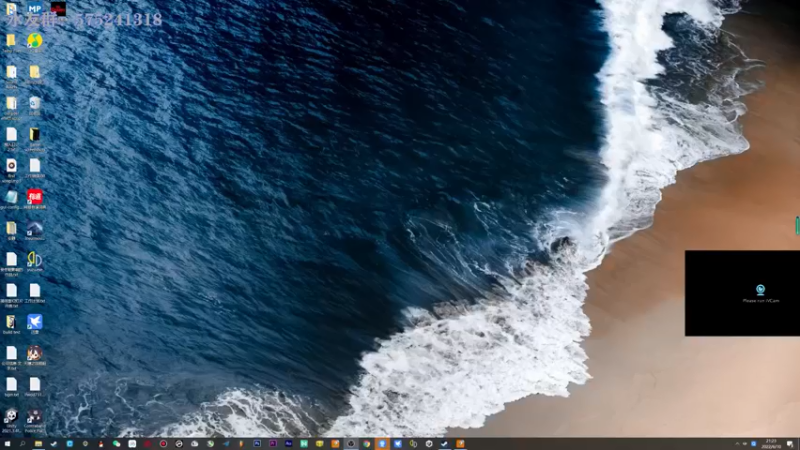Image resolution: width=800 pixels, height=450 pixels.
Task: Open the green globe taskbar icon
Action: point(210,444)
